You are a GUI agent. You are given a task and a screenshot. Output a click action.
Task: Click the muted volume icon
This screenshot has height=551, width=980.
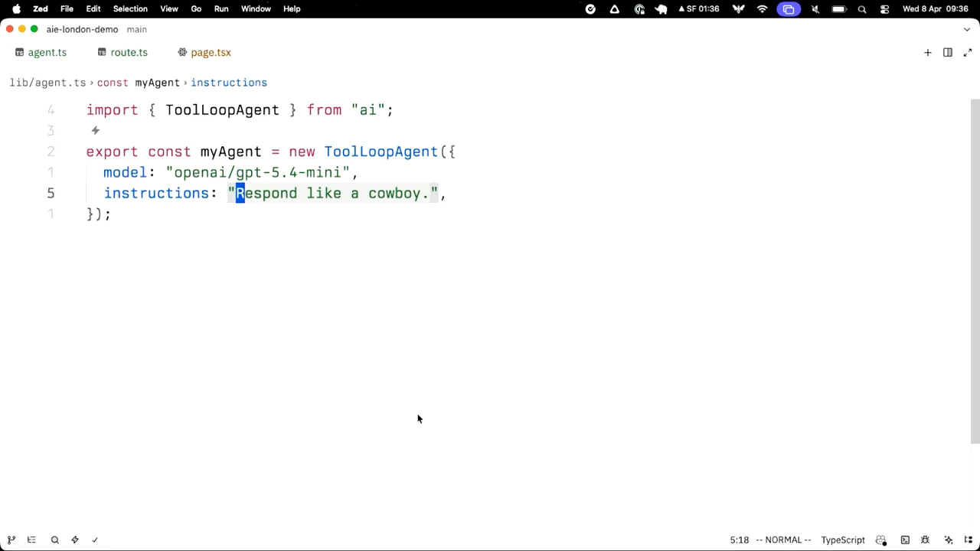click(x=815, y=9)
